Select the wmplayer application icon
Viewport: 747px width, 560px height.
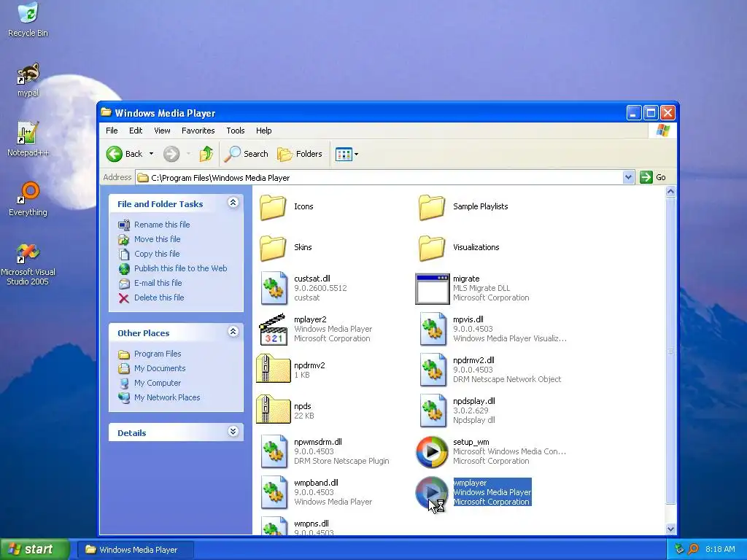[432, 493]
